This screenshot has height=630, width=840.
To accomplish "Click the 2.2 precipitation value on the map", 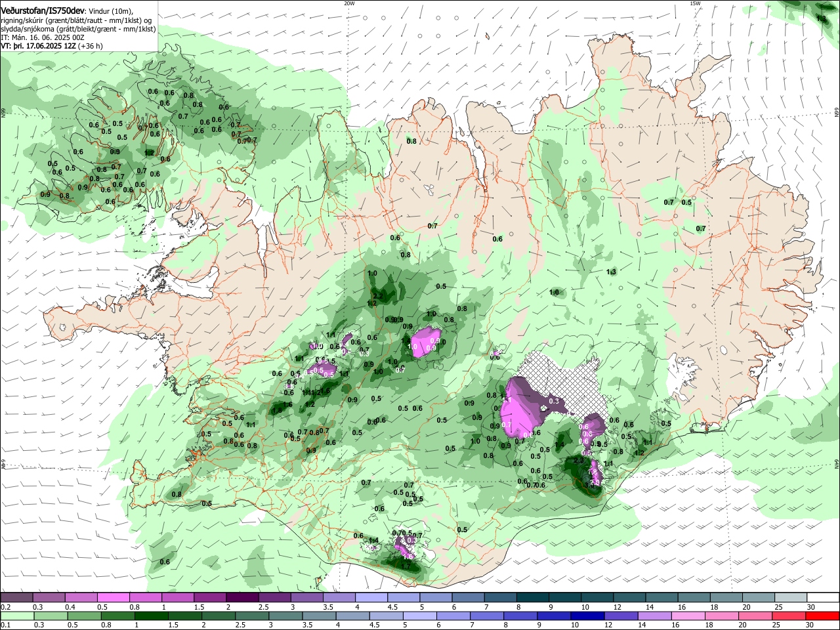I will click(x=377, y=297).
